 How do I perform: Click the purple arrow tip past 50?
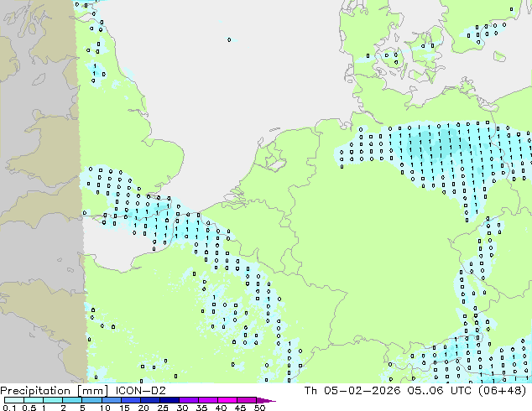[266, 400]
